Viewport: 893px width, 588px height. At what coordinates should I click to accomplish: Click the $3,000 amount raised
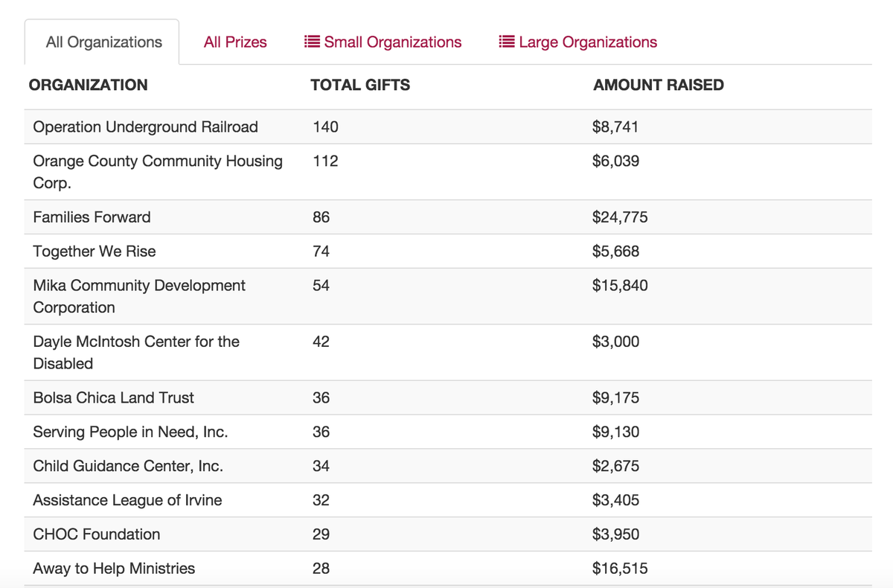click(x=615, y=342)
